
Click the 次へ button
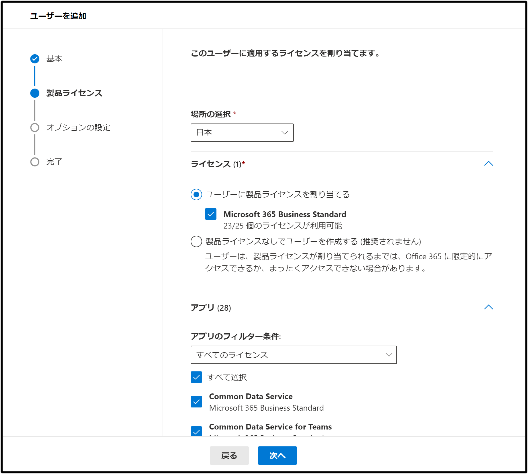pyautogui.click(x=277, y=455)
